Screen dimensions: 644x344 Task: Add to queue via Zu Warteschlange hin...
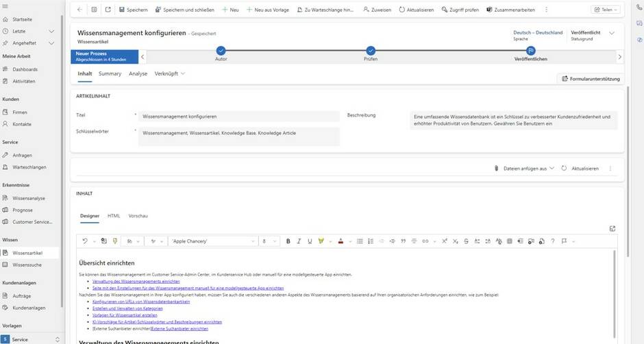pyautogui.click(x=325, y=10)
